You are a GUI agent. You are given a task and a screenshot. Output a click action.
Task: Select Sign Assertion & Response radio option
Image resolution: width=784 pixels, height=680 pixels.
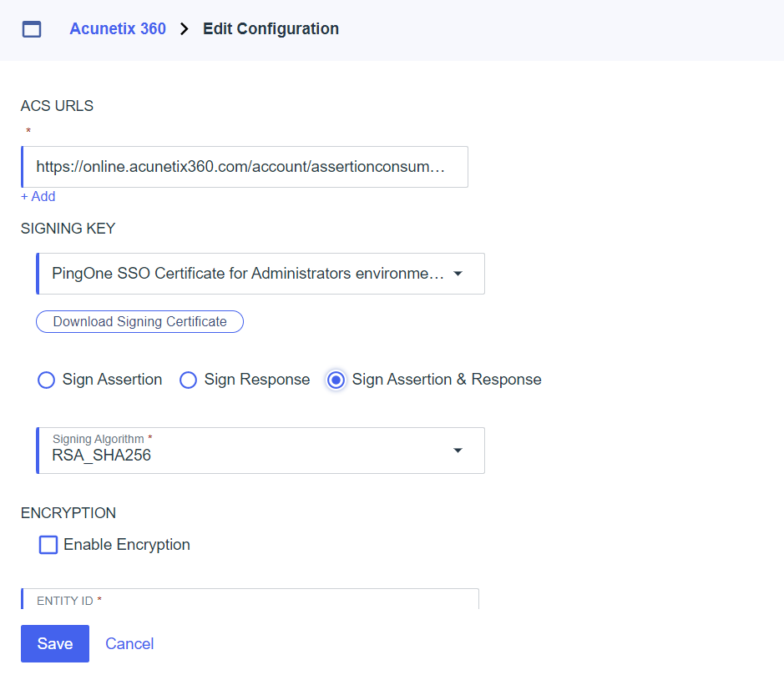[336, 380]
